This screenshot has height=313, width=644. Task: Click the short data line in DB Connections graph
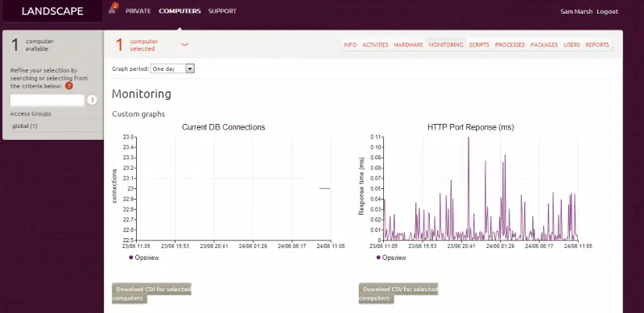click(x=325, y=188)
